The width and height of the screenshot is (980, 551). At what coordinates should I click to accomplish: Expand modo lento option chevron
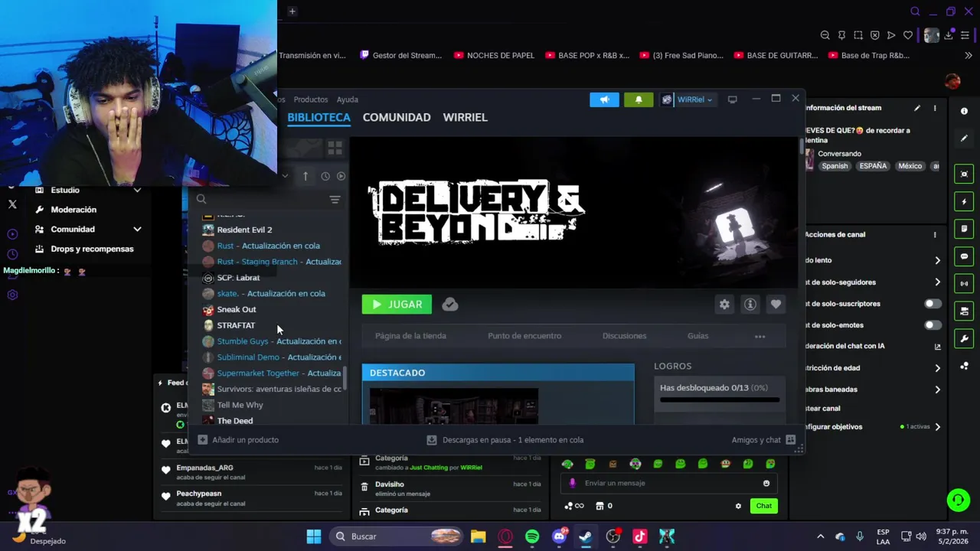937,260
